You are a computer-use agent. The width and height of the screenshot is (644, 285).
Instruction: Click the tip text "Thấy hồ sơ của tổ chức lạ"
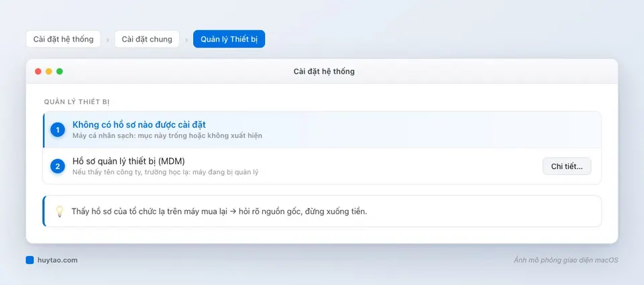[219, 211]
